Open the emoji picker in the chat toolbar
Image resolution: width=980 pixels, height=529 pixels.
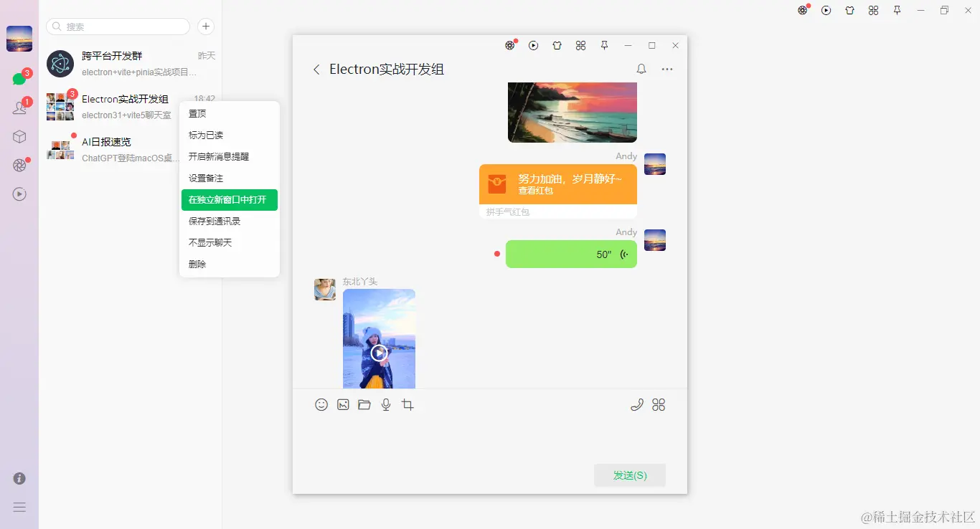click(321, 404)
